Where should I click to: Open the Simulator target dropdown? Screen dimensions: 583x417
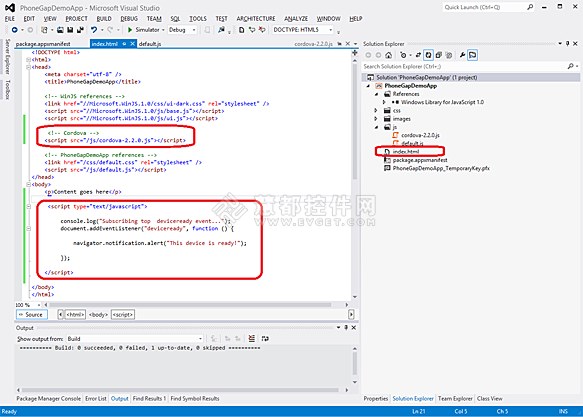163,30
